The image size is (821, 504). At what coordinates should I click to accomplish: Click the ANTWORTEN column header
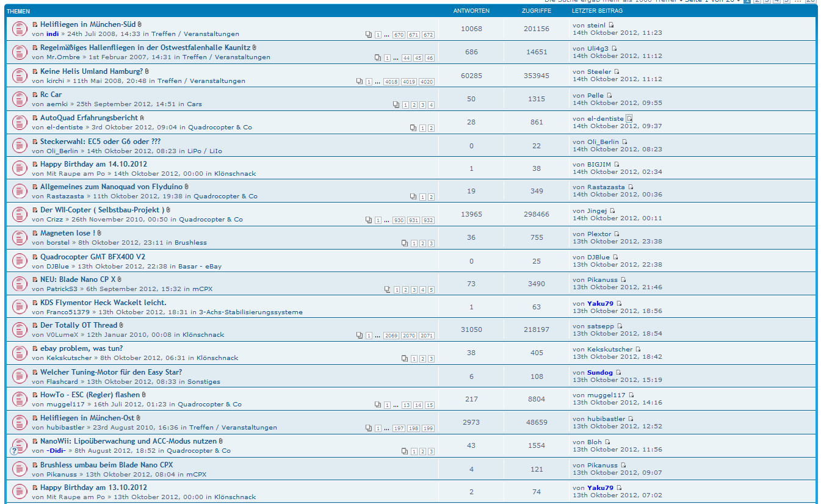[471, 11]
